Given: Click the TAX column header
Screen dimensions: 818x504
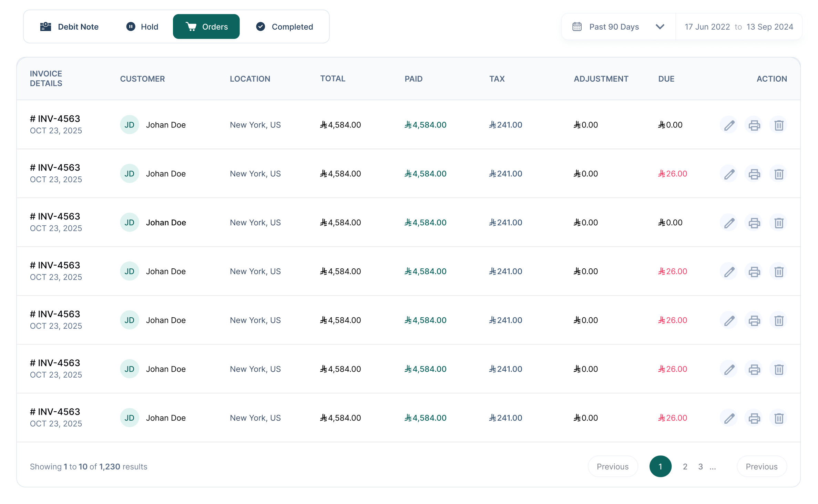Looking at the screenshot, I should click(x=497, y=79).
